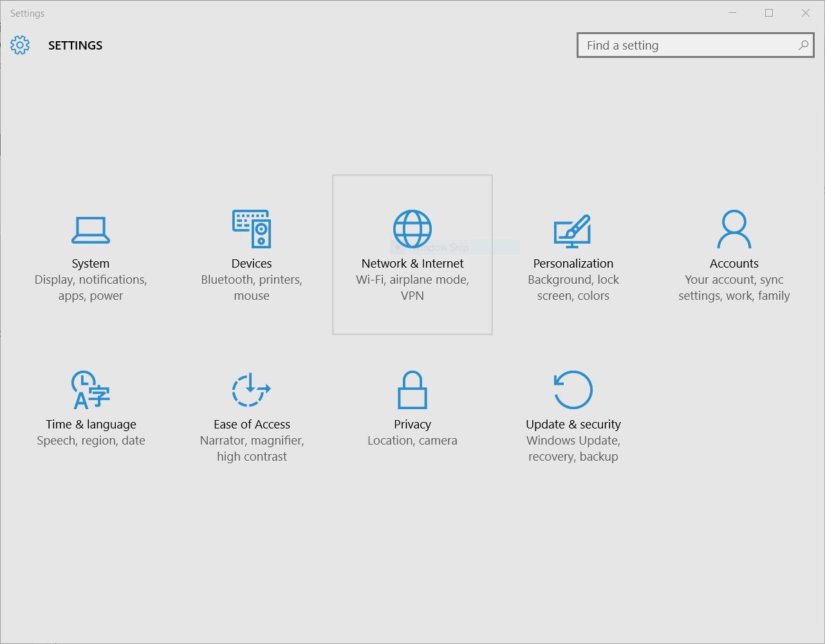Click "Wi-Fi, airplane mode, VPN" subtitle
The image size is (825, 644).
tap(412, 287)
